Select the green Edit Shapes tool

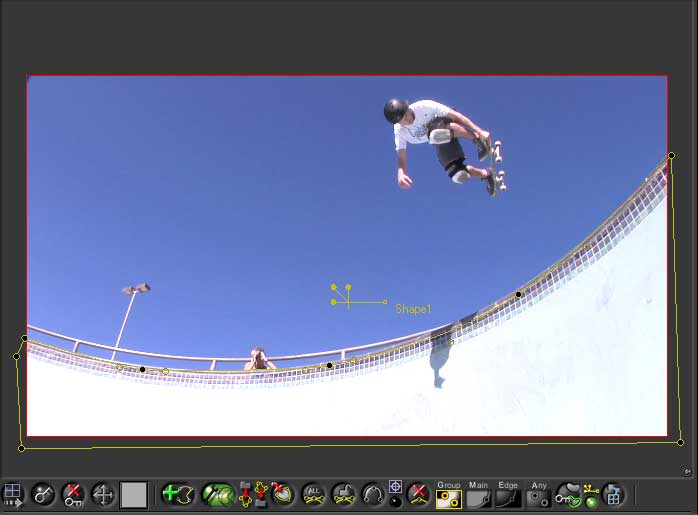218,495
